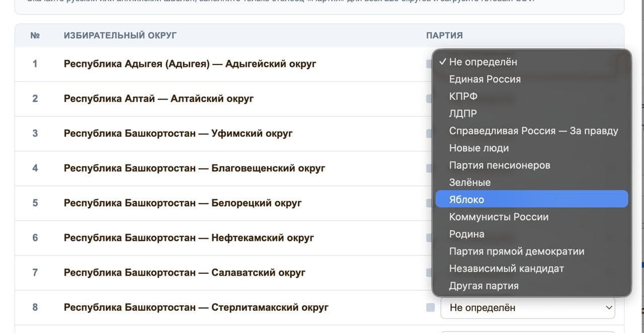Choose Зелёные in the party dropdown
The image size is (644, 333).
(x=532, y=182)
